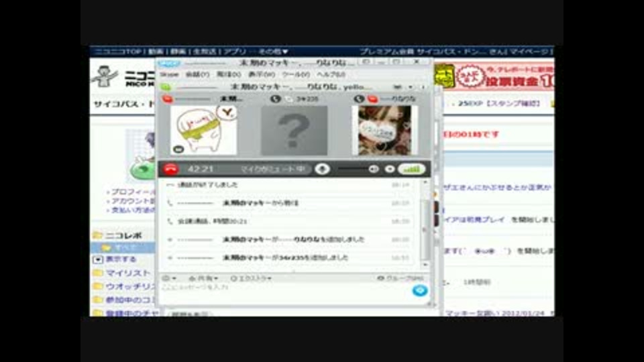Open マイページ link in Niconico top bar
Viewport: 644px width, 362px height.
tap(529, 52)
